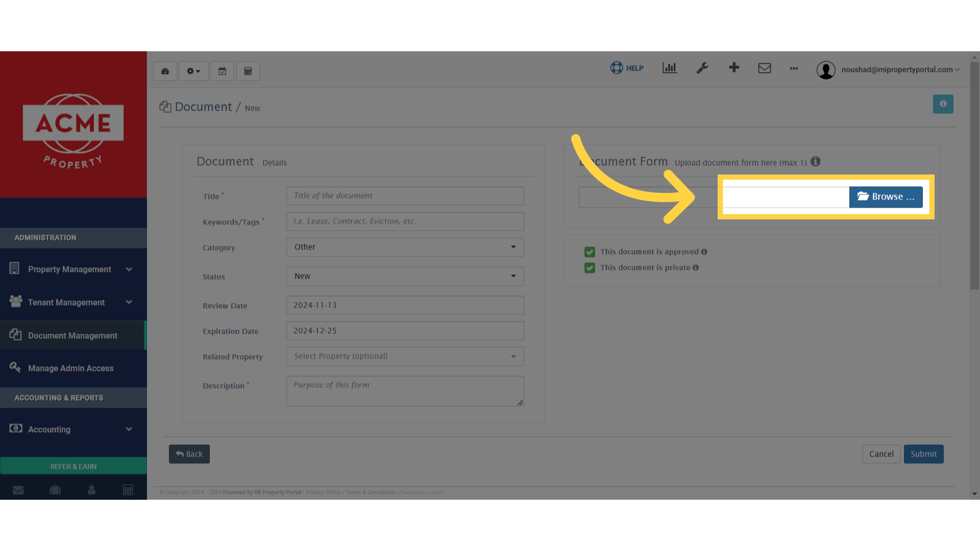980x551 pixels.
Task: Open the Terms & Conditions link
Action: coord(370,493)
